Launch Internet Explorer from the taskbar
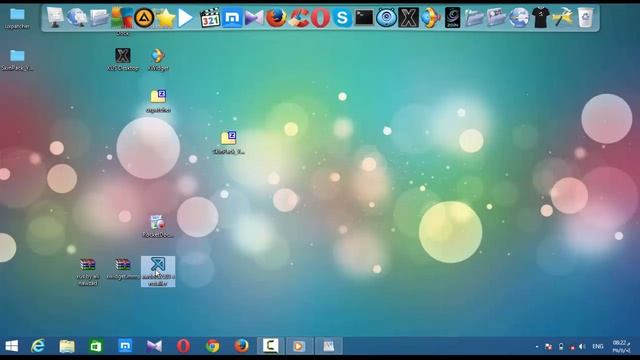The image size is (640, 360). tap(38, 346)
